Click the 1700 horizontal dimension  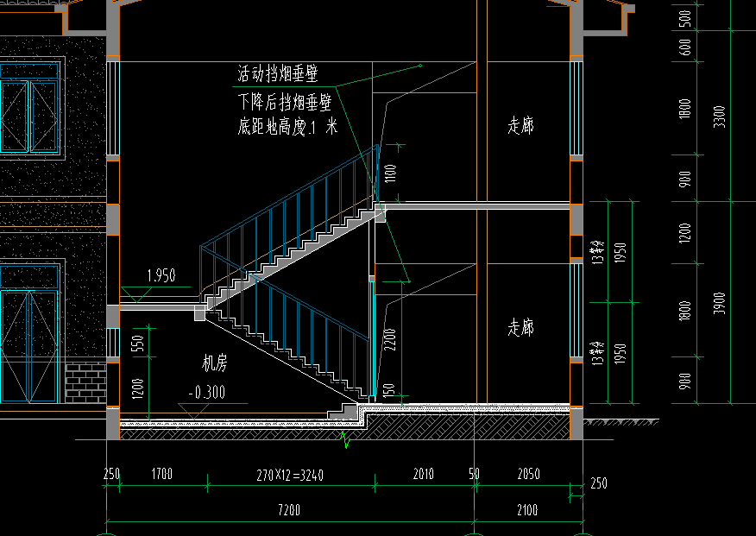tap(162, 474)
